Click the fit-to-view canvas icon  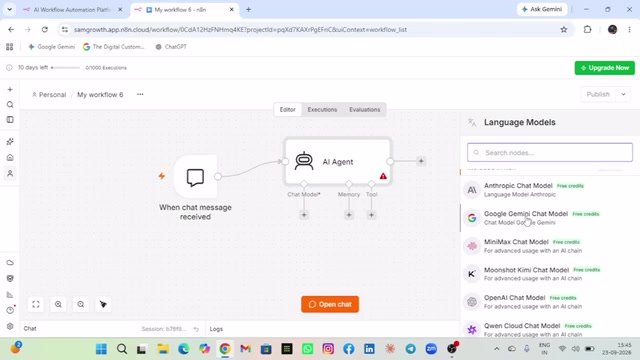[x=36, y=304]
